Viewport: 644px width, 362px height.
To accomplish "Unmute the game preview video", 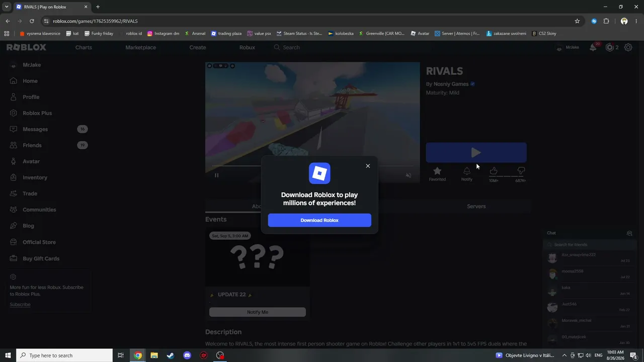I will click(x=409, y=175).
